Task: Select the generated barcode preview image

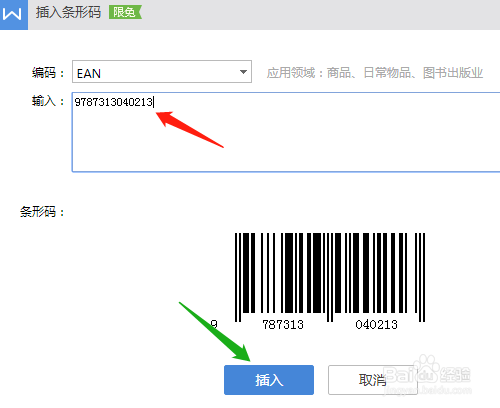Action: coord(330,278)
